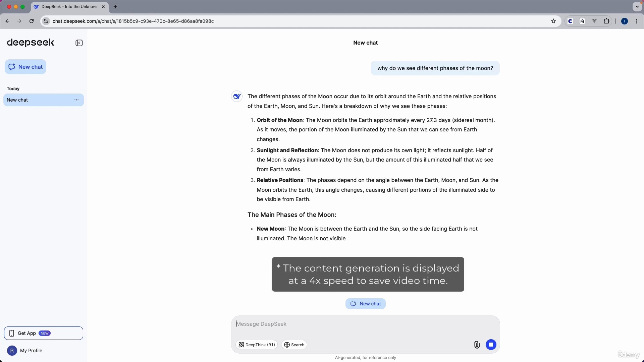Screen dimensions: 644x362
Task: Open Chrome three-dot menu
Action: click(637, 21)
